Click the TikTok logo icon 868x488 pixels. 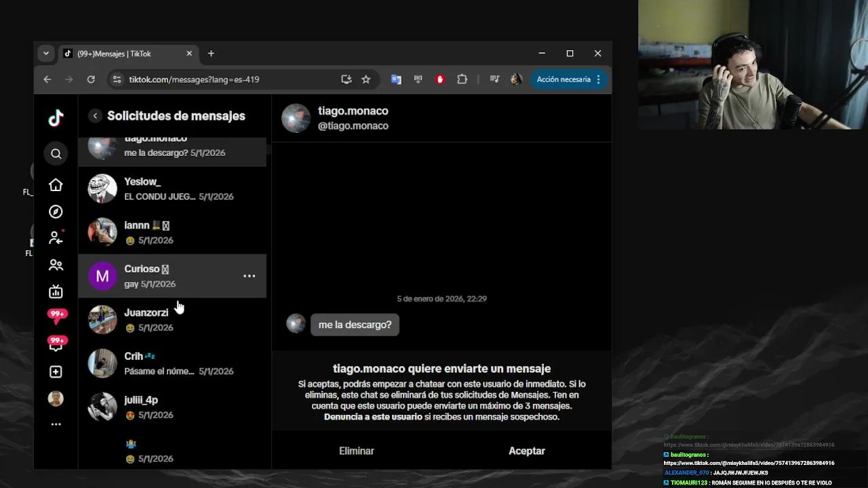[x=56, y=118]
